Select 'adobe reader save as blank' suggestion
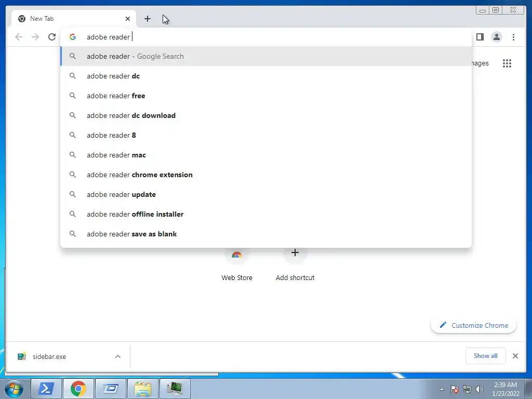This screenshot has height=399, width=532. click(266, 234)
